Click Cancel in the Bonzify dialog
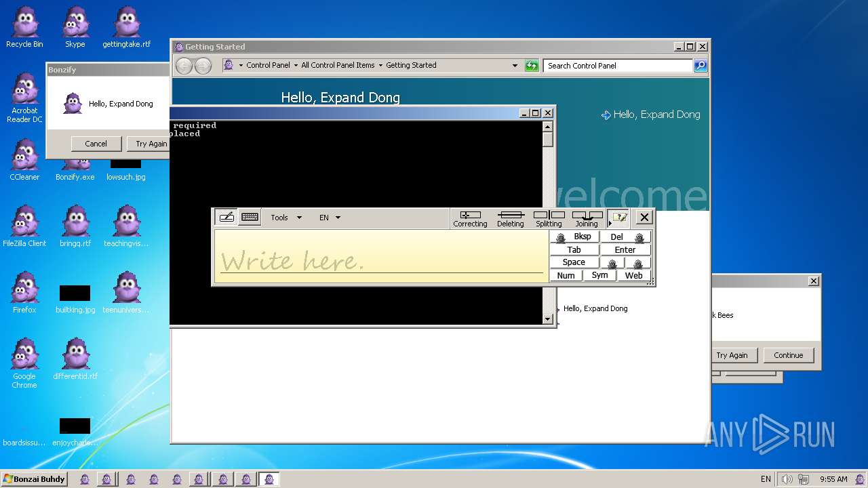868x488 pixels. [96, 144]
